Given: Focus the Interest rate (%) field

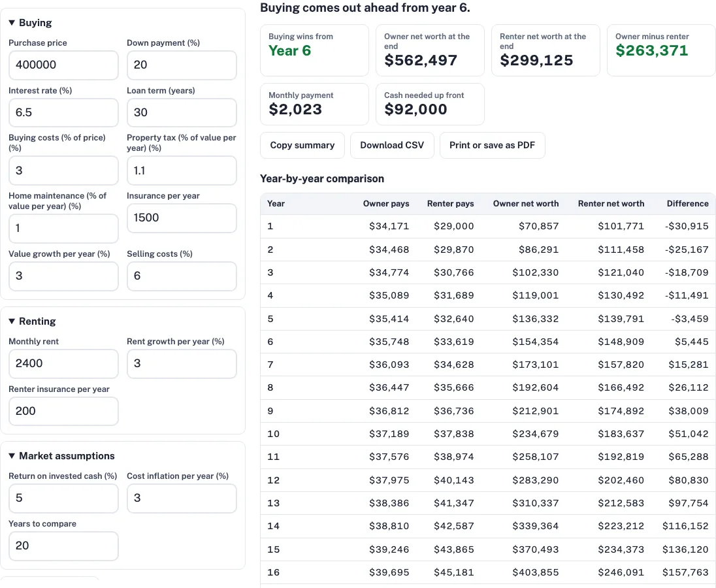Looking at the screenshot, I should [x=63, y=112].
